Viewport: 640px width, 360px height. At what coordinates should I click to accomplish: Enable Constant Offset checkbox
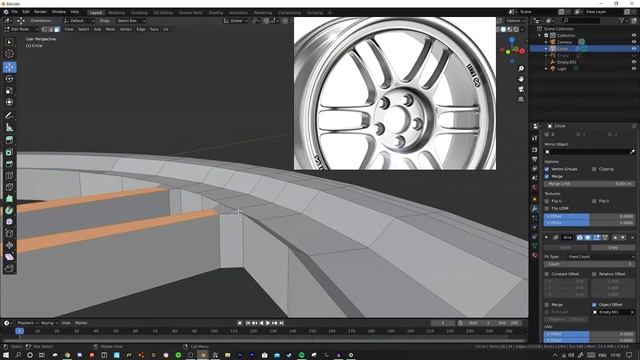click(547, 274)
